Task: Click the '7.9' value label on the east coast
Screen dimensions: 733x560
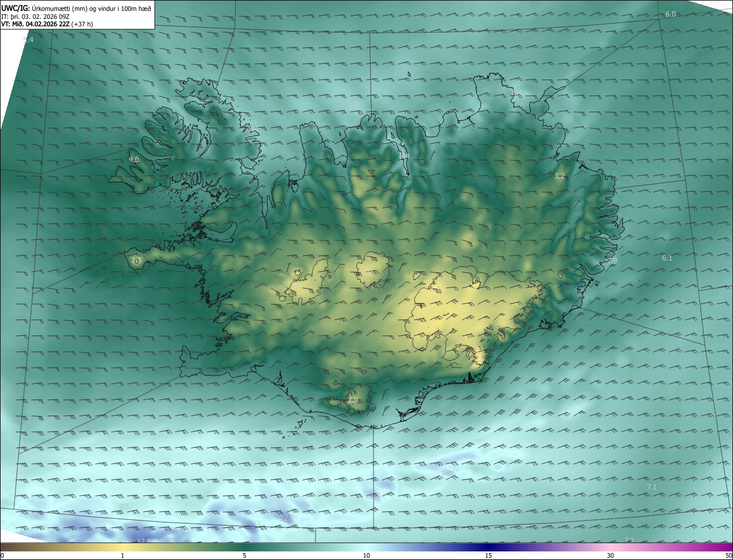Action: pyautogui.click(x=612, y=261)
